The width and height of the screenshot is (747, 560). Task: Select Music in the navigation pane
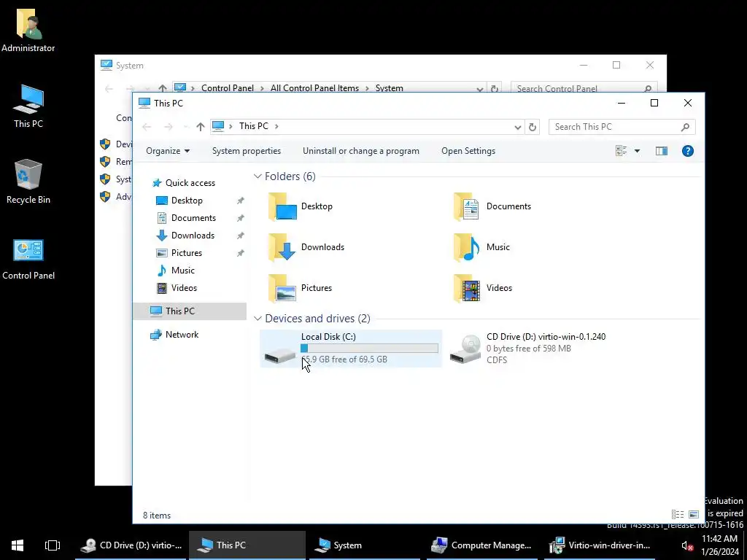pyautogui.click(x=183, y=271)
